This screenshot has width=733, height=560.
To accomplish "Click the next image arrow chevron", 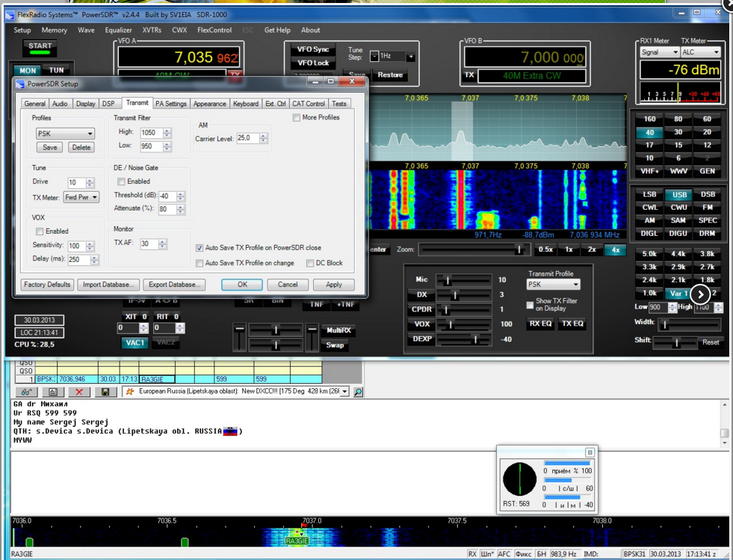I will [x=701, y=293].
